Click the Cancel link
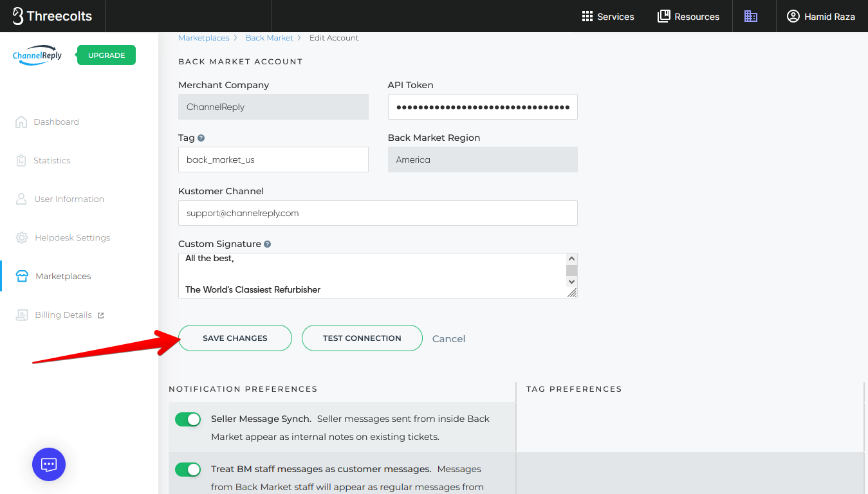The image size is (868, 494). tap(448, 339)
